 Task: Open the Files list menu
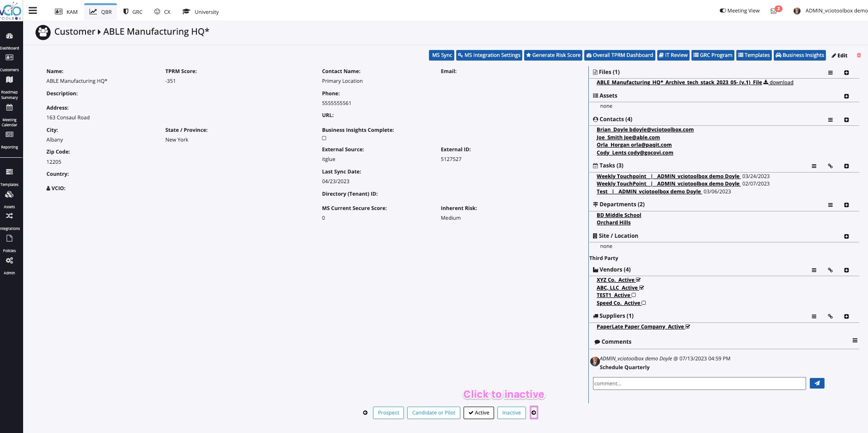click(x=830, y=73)
